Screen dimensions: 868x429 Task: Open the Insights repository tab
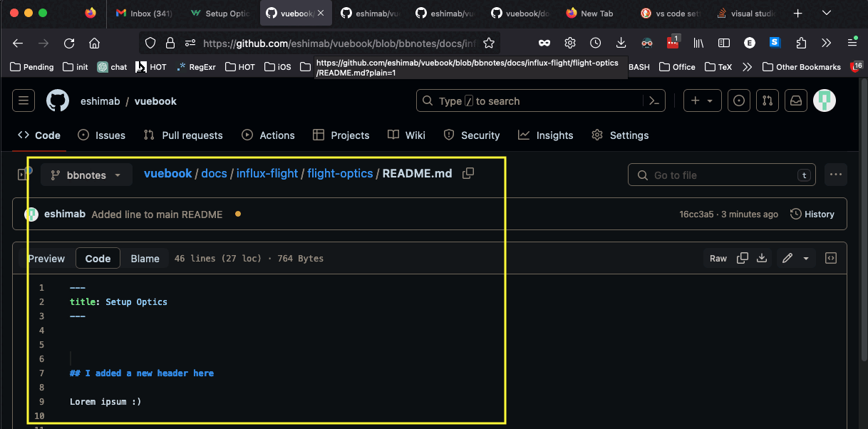coord(546,135)
